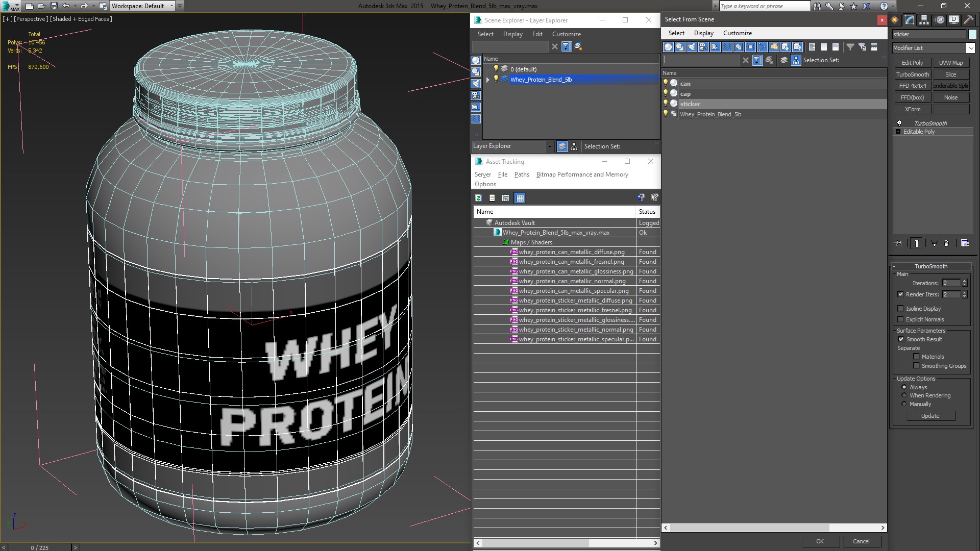Click Cancel in Select From Scene
The width and height of the screenshot is (980, 551).
[x=861, y=541]
